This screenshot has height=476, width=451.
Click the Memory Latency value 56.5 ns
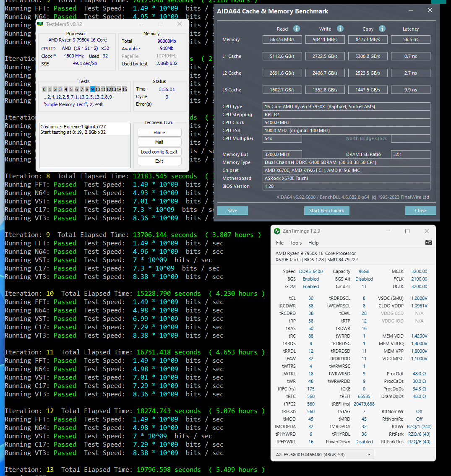click(411, 39)
